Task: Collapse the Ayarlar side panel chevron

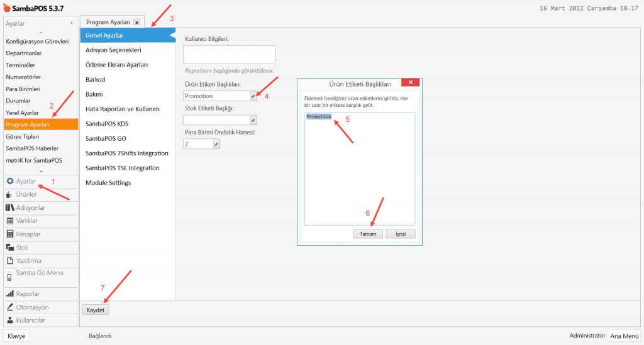Action: (x=72, y=23)
